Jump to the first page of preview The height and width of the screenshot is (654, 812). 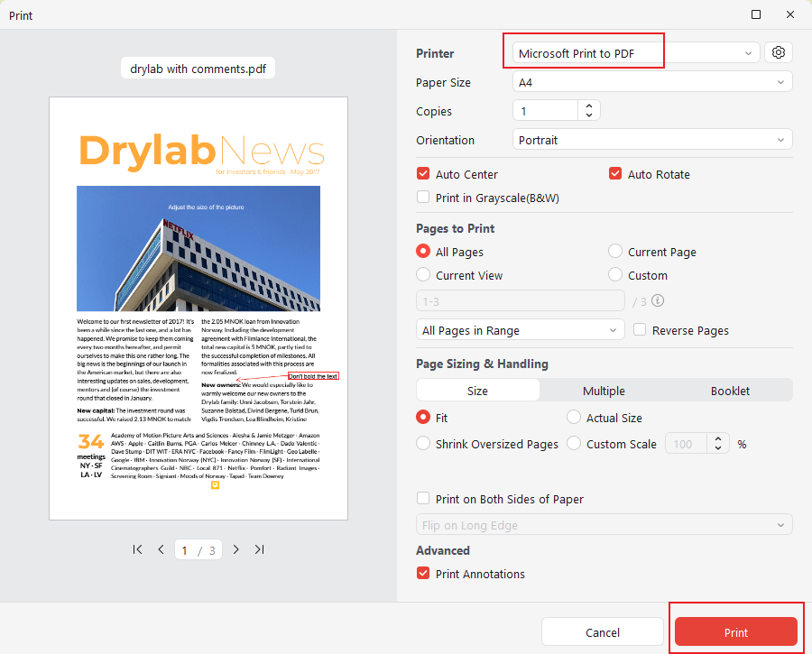[137, 549]
